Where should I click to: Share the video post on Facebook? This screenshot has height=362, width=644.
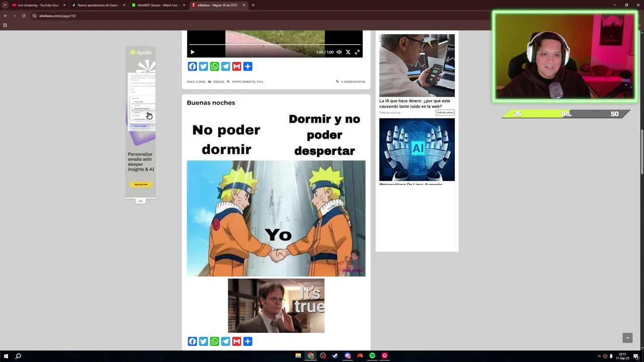point(192,66)
